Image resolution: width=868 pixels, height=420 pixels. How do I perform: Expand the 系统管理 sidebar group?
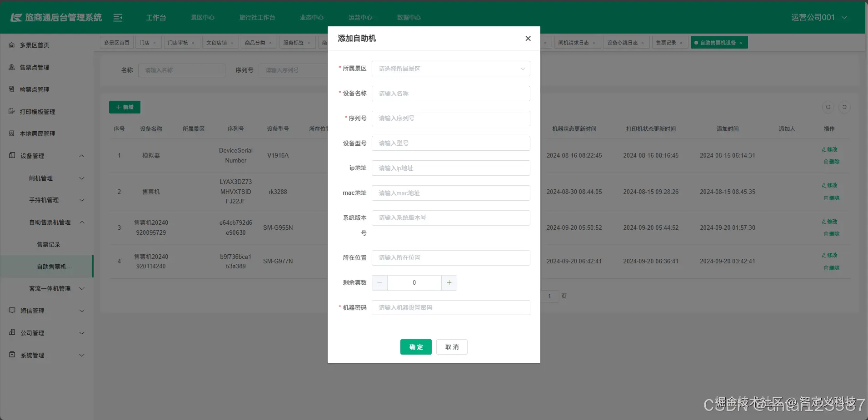(x=47, y=355)
